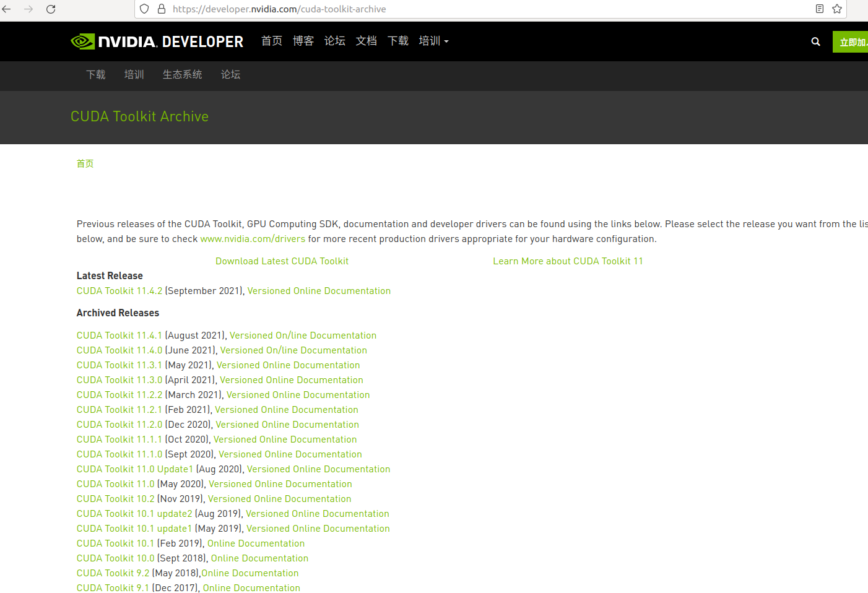This screenshot has height=593, width=868.
Task: Select 论坛 in the gray sub-navigation
Action: (231, 75)
